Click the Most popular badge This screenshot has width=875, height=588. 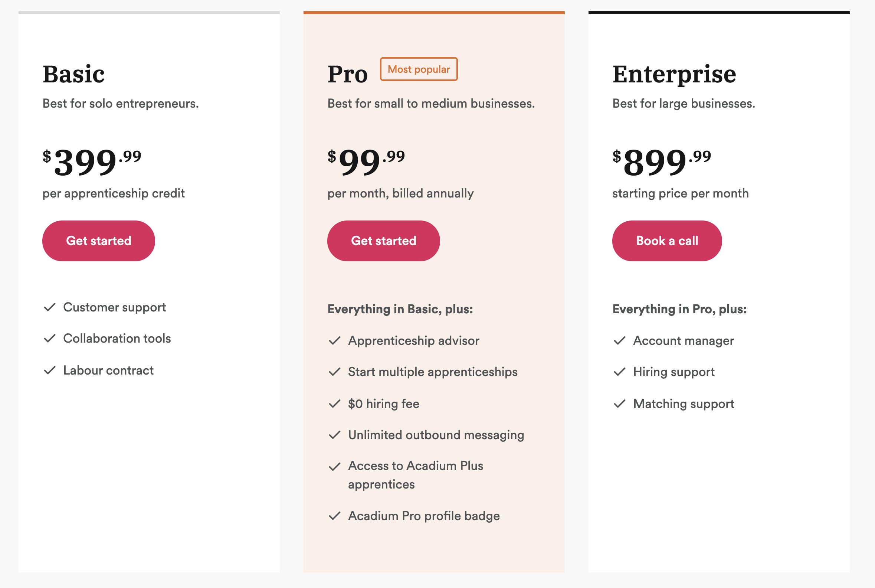[x=418, y=69]
